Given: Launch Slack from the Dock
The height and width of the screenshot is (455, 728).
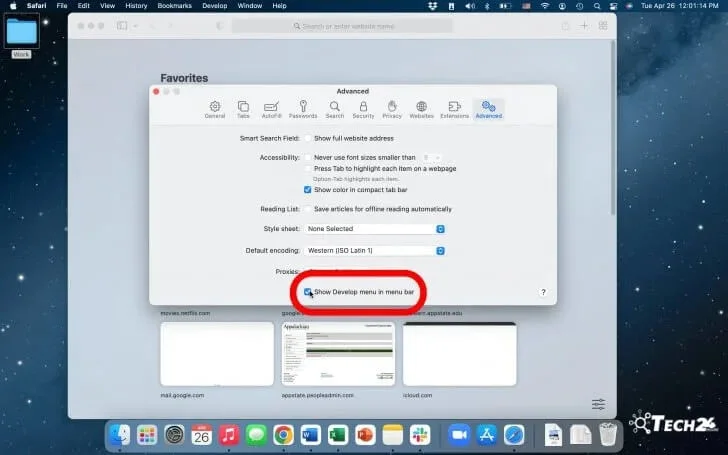Looking at the screenshot, I should 420,435.
